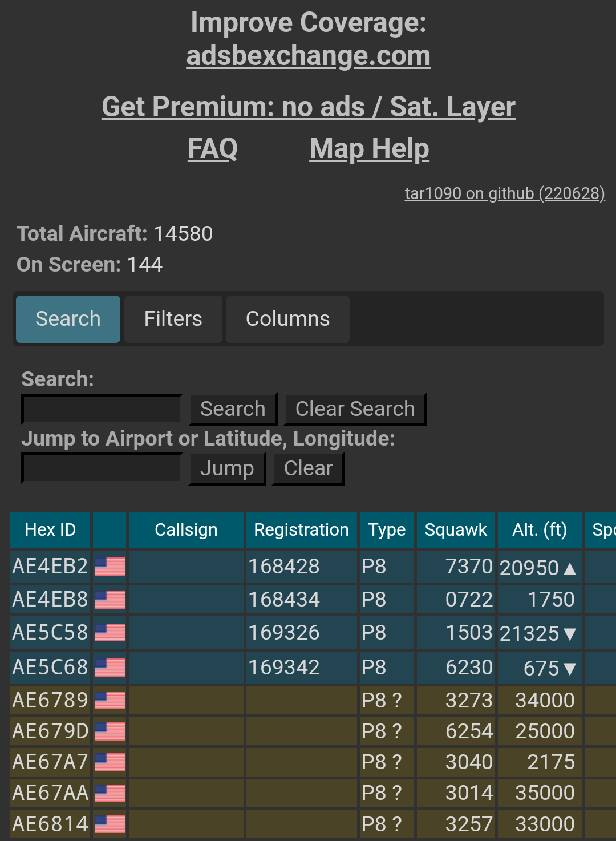The image size is (616, 841).
Task: Open the Filters tab
Action: (173, 319)
